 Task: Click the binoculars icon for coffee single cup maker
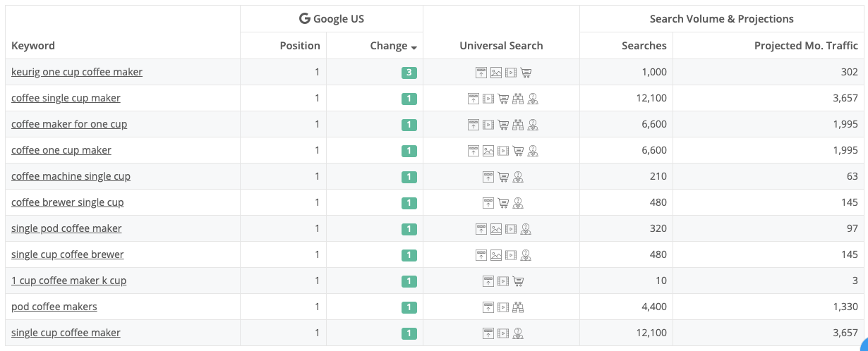pyautogui.click(x=518, y=98)
